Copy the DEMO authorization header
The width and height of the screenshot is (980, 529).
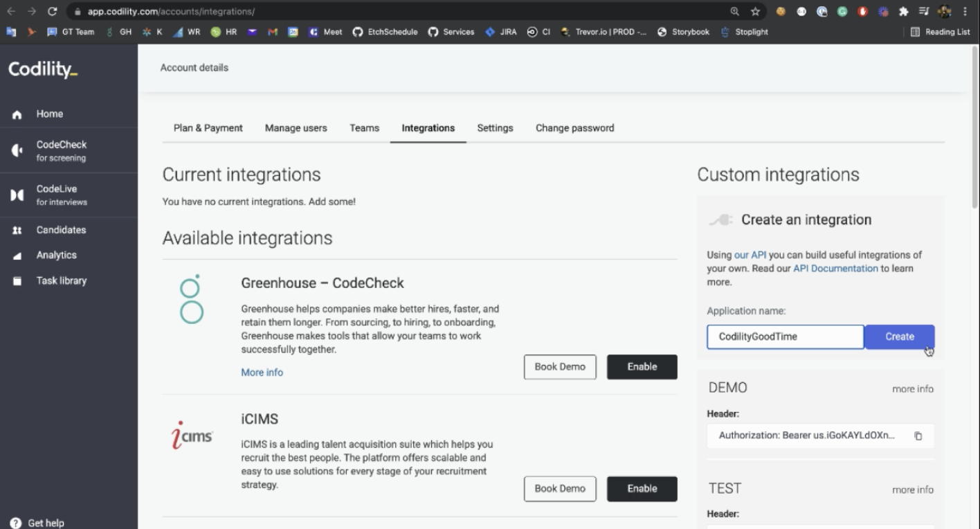pyautogui.click(x=918, y=436)
